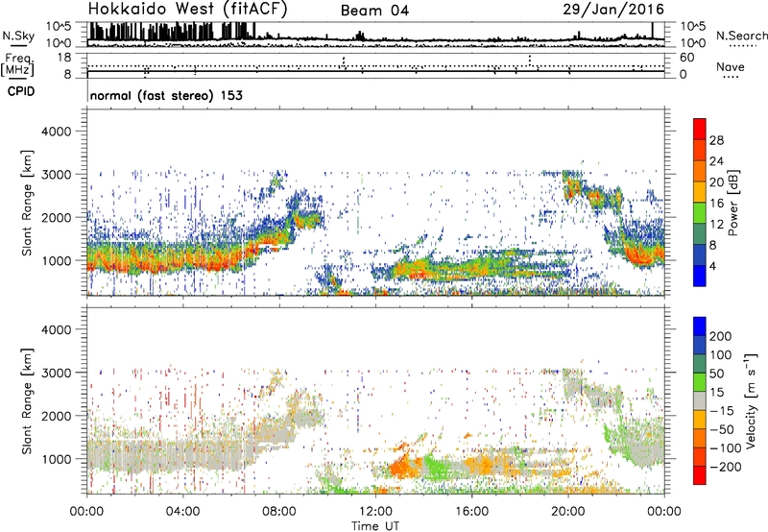The height and width of the screenshot is (532, 768).
Task: Click the '60' tick on Nave axis
Action: pyautogui.click(x=686, y=58)
